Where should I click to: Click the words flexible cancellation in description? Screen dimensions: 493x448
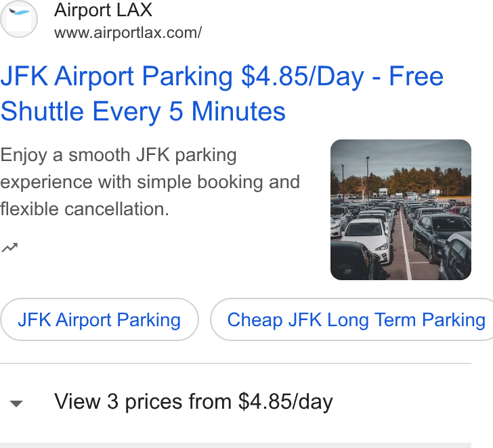tap(85, 209)
